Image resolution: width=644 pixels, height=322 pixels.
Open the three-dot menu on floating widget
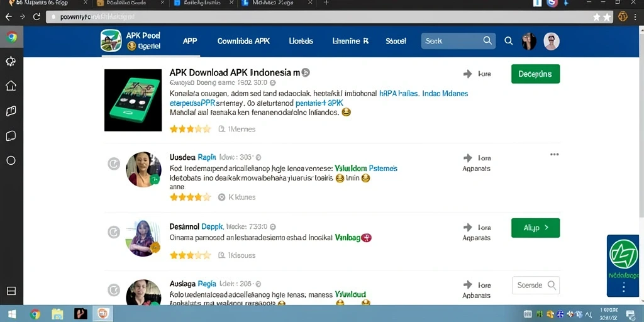[623, 287]
